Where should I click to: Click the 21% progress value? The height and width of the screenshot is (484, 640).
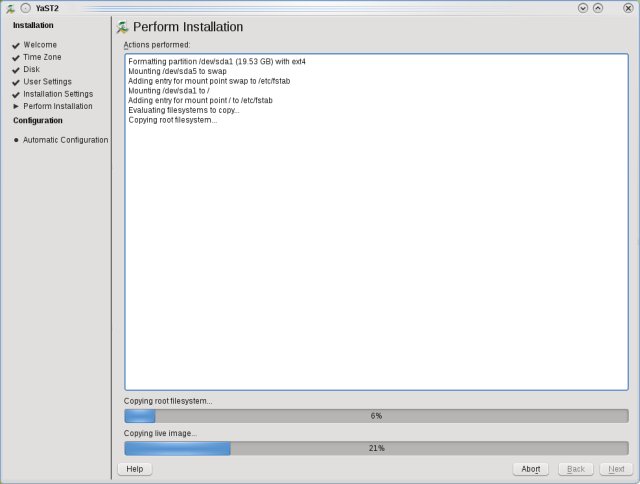point(376,448)
